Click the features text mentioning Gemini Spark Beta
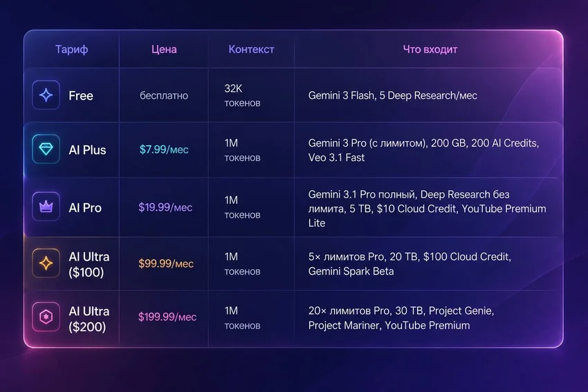 click(410, 264)
